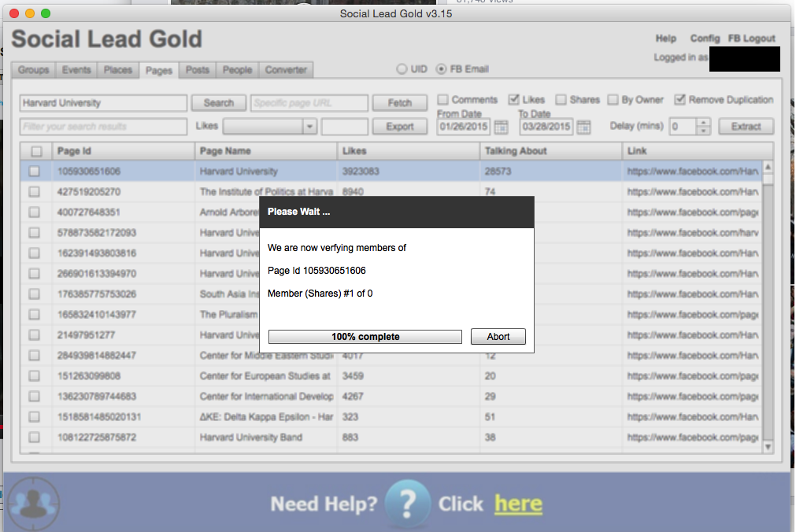
Task: Sort by Link column header
Action: click(698, 151)
